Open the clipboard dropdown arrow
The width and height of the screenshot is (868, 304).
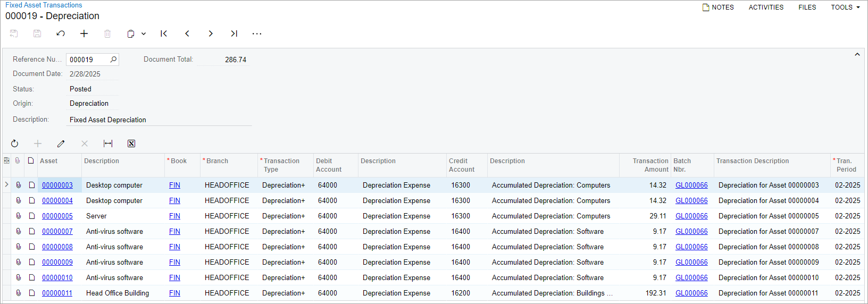pos(144,33)
